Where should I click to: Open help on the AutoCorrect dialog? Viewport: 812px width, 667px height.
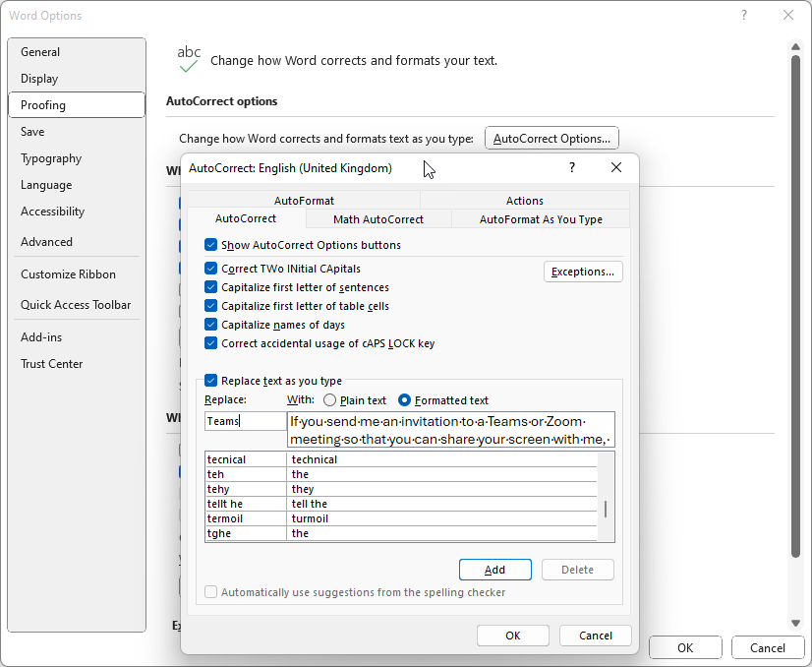click(x=571, y=168)
